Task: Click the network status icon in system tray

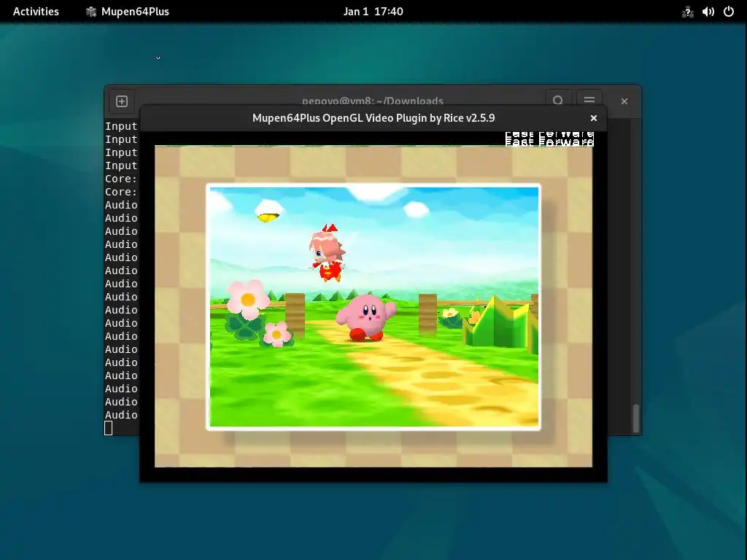Action: point(687,12)
